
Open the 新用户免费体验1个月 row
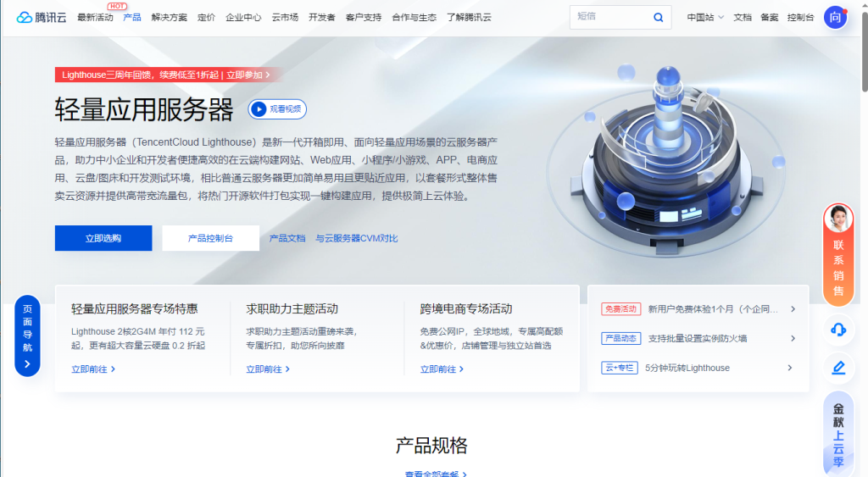tap(698, 308)
